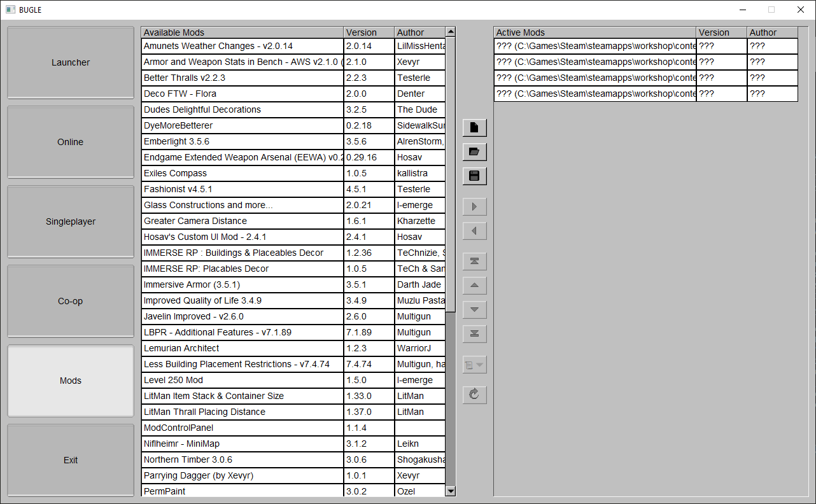Click the new mod list icon
The image size is (816, 504).
[474, 127]
